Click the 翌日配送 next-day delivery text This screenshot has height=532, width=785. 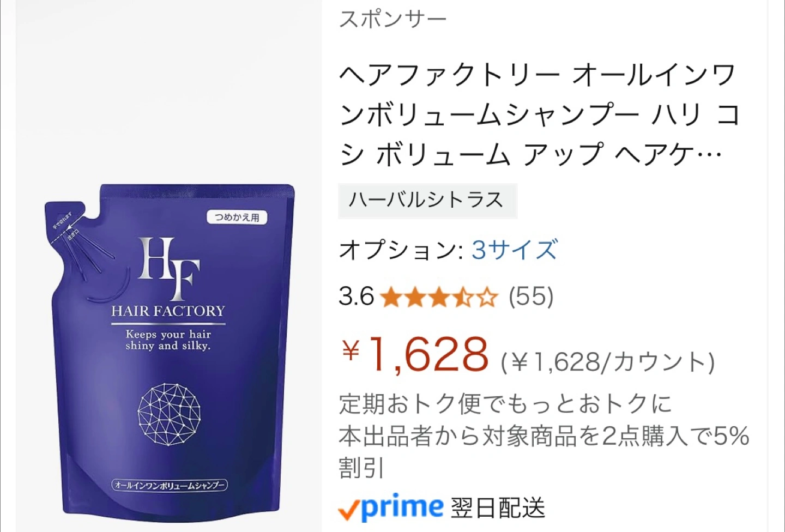(498, 508)
